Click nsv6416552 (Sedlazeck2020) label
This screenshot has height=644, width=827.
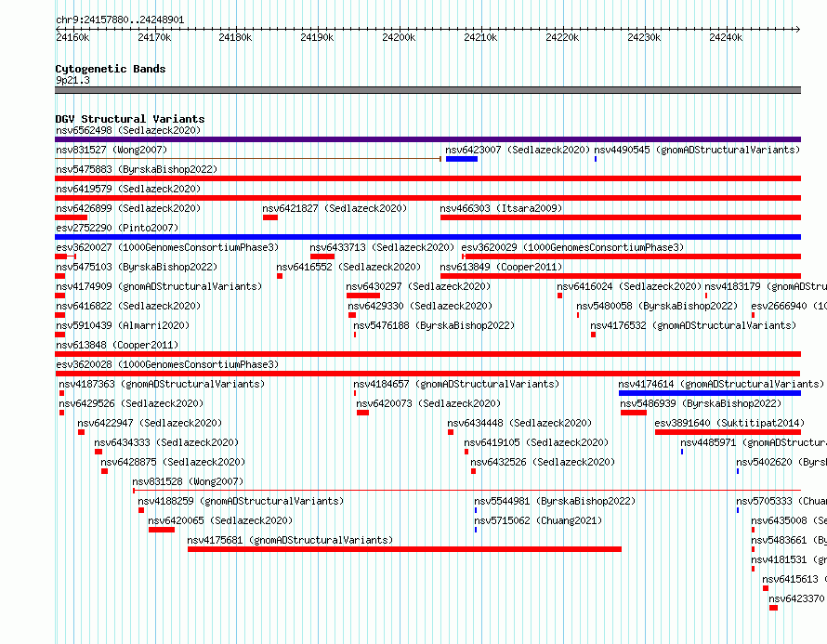coord(348,267)
